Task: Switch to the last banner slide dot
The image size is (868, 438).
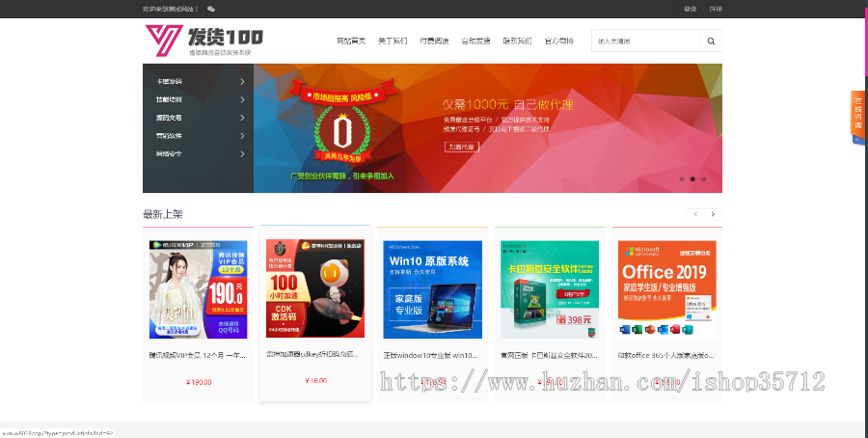Action: tap(703, 178)
